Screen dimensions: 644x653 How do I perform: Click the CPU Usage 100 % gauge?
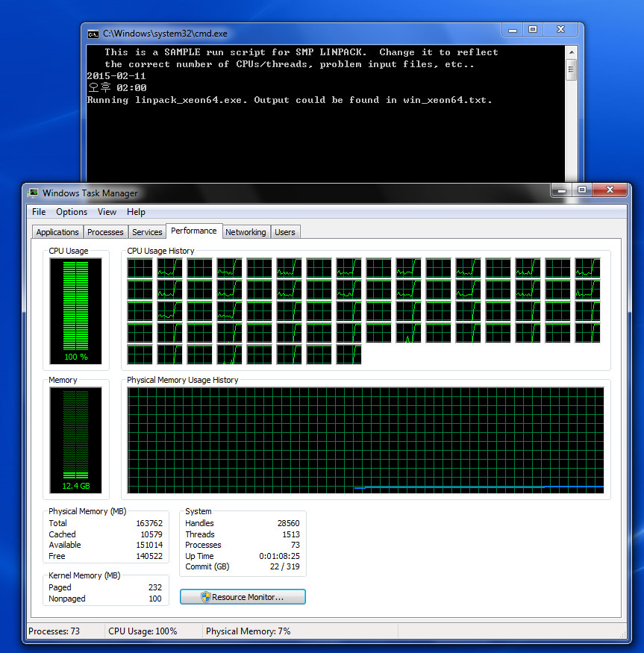76,311
